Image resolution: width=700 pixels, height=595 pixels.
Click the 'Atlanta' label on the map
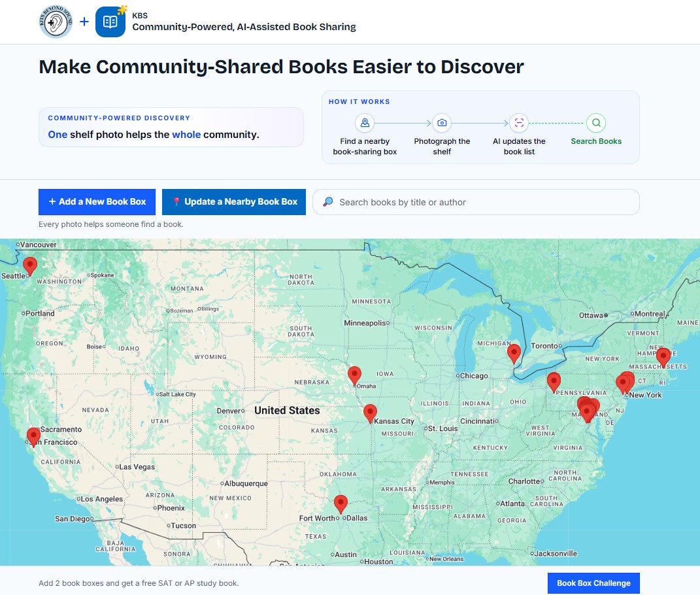pyautogui.click(x=512, y=503)
